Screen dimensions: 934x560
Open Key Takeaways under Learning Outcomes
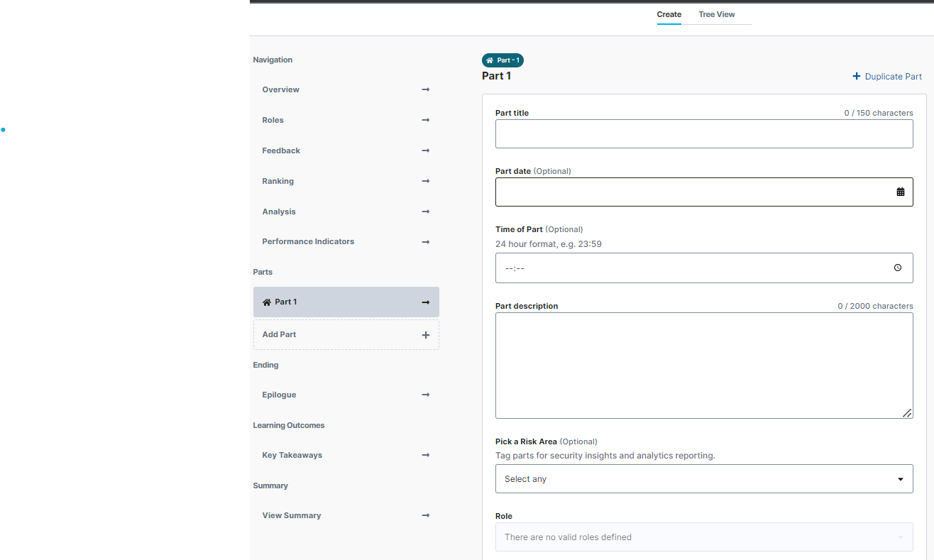[292, 455]
